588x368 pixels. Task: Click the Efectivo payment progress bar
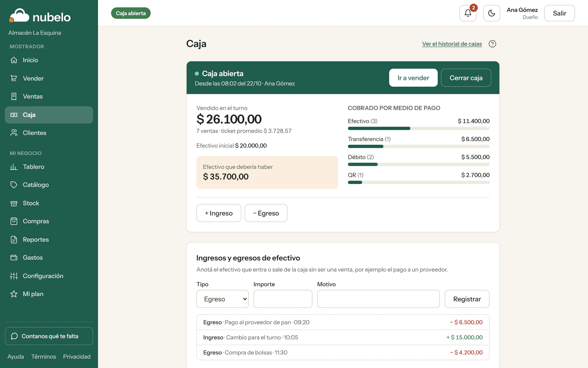point(419,128)
